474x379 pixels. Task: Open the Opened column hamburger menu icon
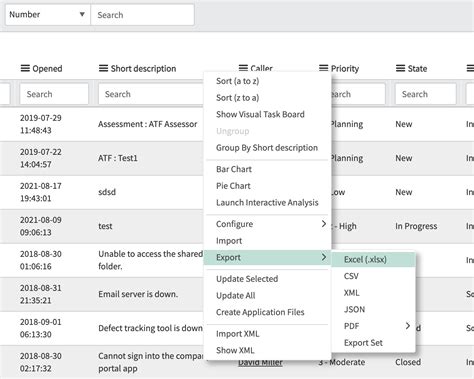click(x=25, y=68)
